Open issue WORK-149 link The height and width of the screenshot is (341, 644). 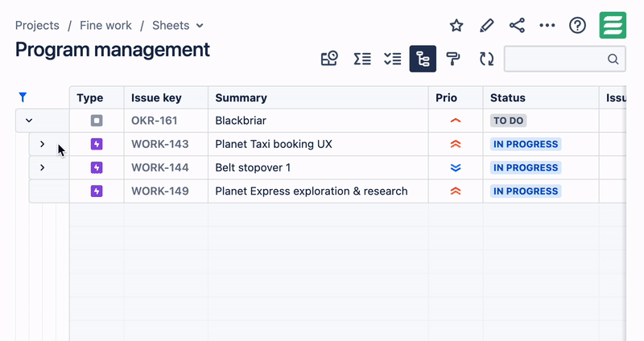[x=160, y=191]
